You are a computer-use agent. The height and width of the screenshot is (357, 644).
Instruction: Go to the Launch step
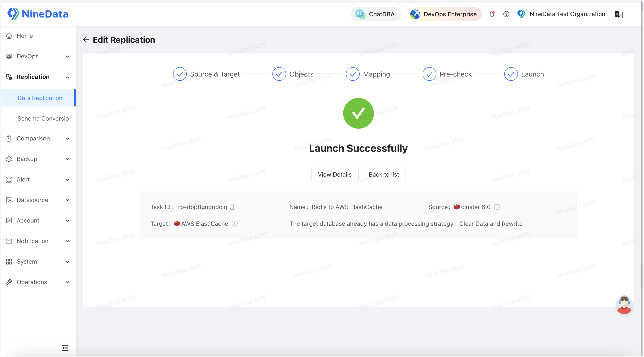[x=524, y=74]
